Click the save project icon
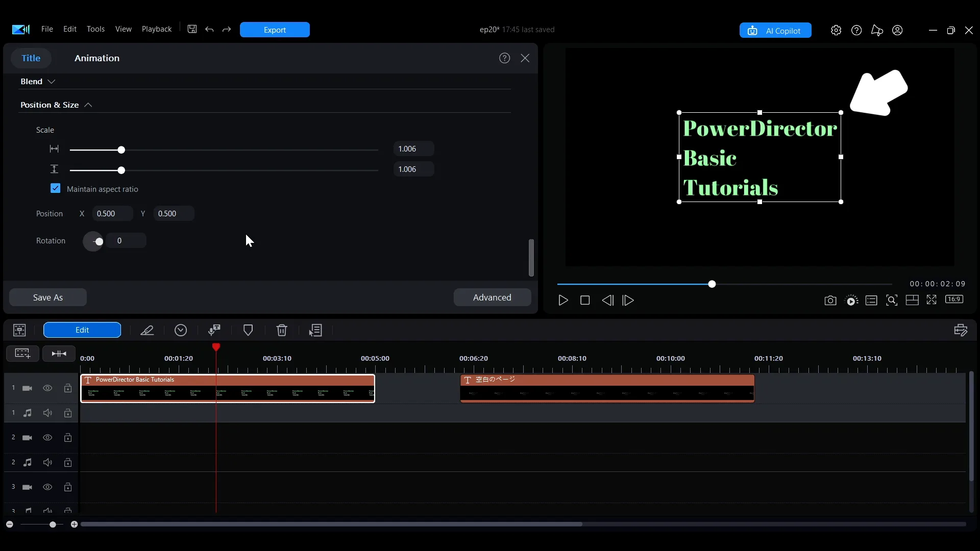 192,29
